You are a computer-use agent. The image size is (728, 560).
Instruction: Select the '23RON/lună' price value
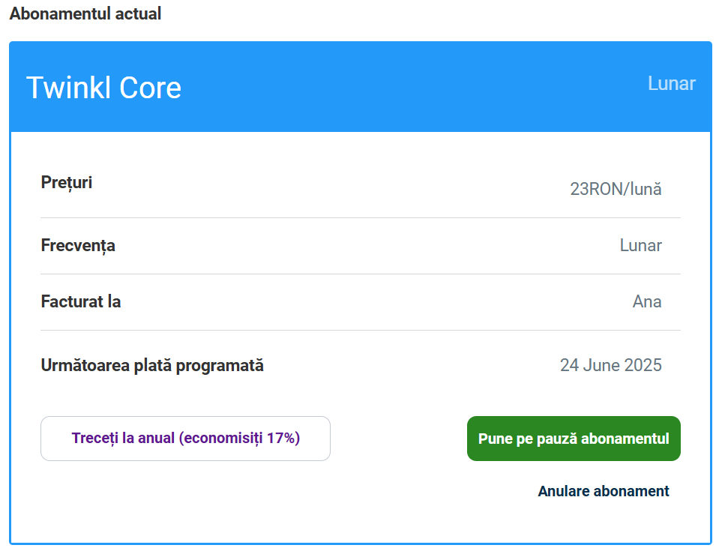pyautogui.click(x=616, y=189)
